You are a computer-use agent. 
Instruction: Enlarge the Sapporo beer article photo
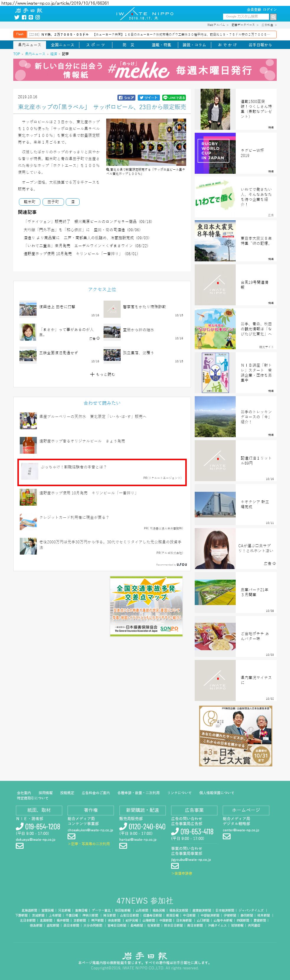click(x=146, y=142)
